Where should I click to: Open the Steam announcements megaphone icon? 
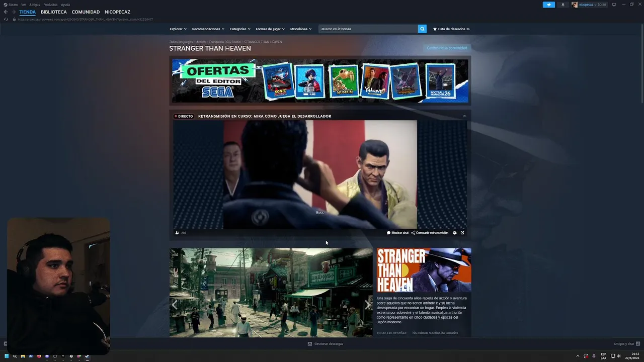[x=549, y=5]
